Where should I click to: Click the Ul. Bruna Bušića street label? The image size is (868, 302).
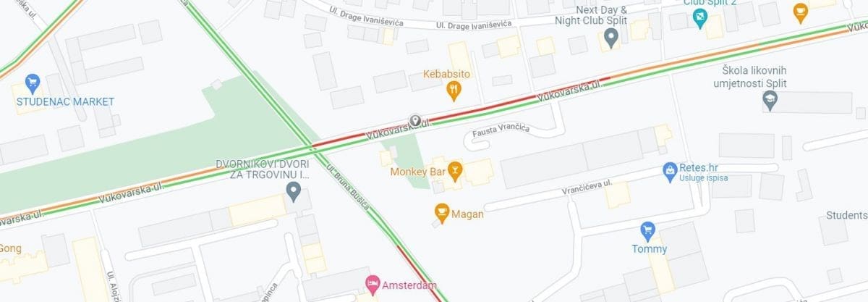(x=349, y=188)
